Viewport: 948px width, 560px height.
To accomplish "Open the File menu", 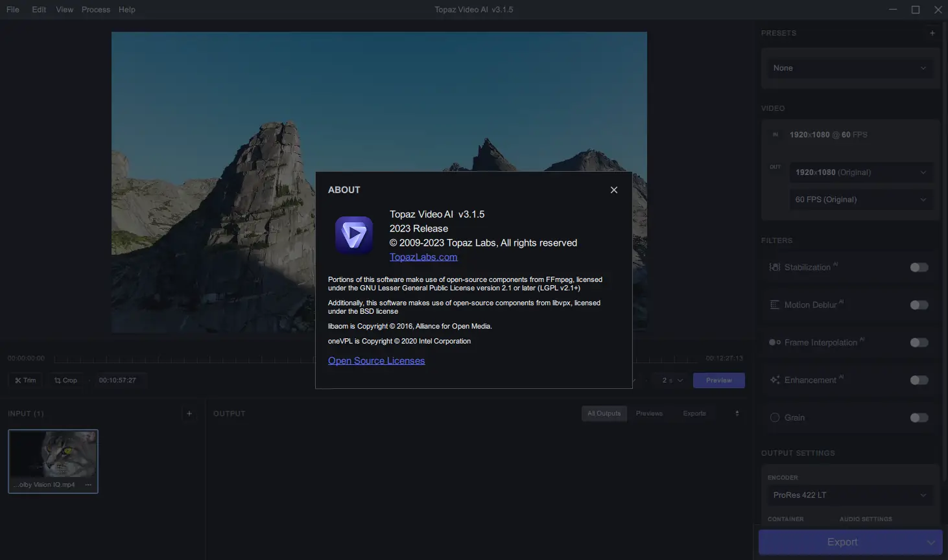I will click(x=13, y=10).
